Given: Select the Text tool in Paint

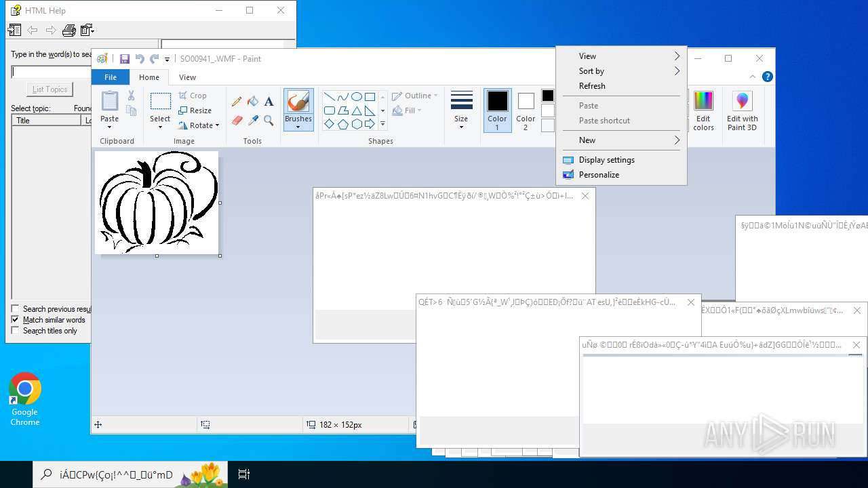Looking at the screenshot, I should point(269,102).
